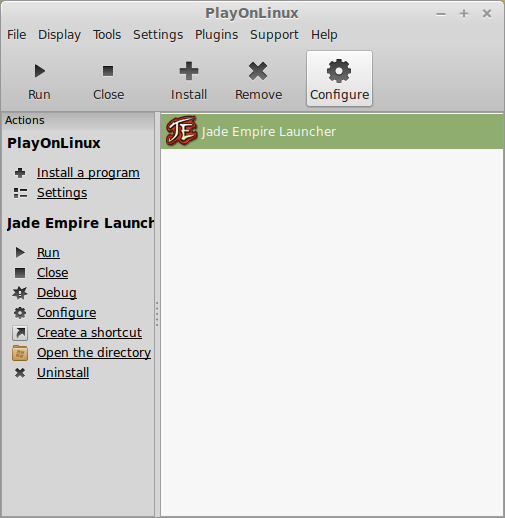Click the Install a program link

pyautogui.click(x=88, y=173)
